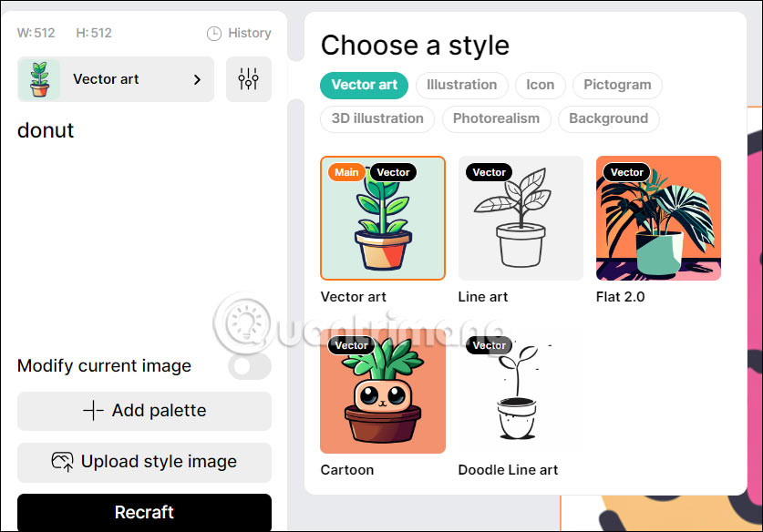Select the Main Vector art thumbnail
The height and width of the screenshot is (532, 763).
383,218
